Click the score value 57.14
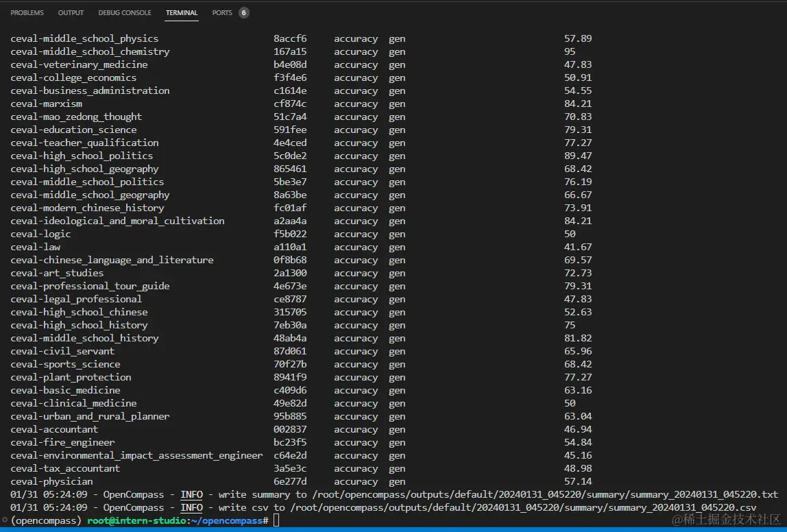 pyautogui.click(x=578, y=483)
